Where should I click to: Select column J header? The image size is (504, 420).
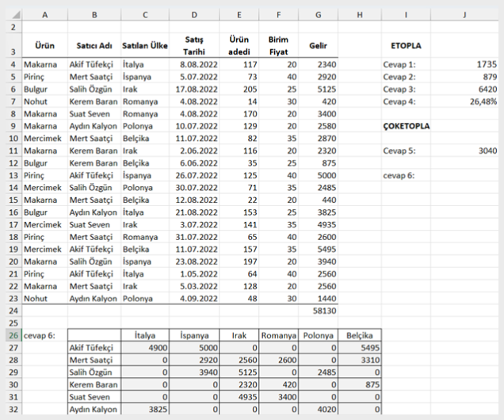(464, 15)
